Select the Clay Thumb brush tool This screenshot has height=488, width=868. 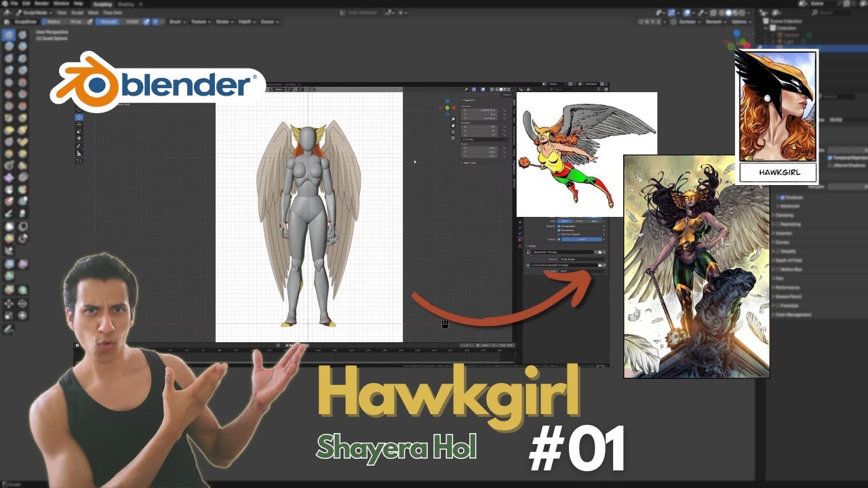[x=9, y=58]
